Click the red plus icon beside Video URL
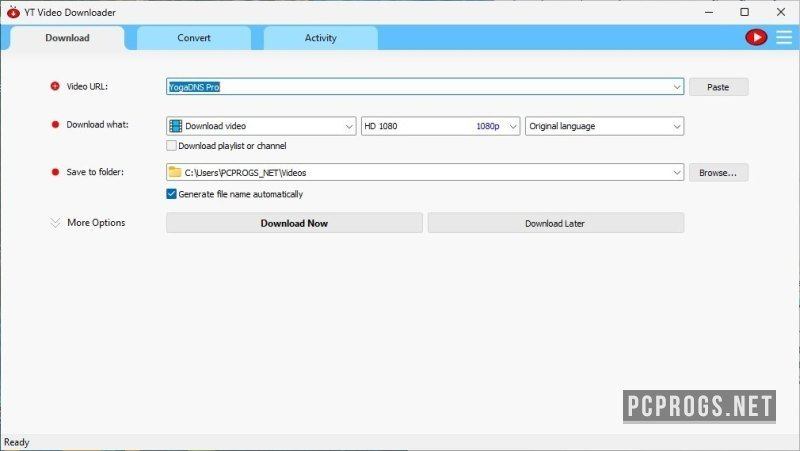The width and height of the screenshot is (800, 451). pos(55,86)
